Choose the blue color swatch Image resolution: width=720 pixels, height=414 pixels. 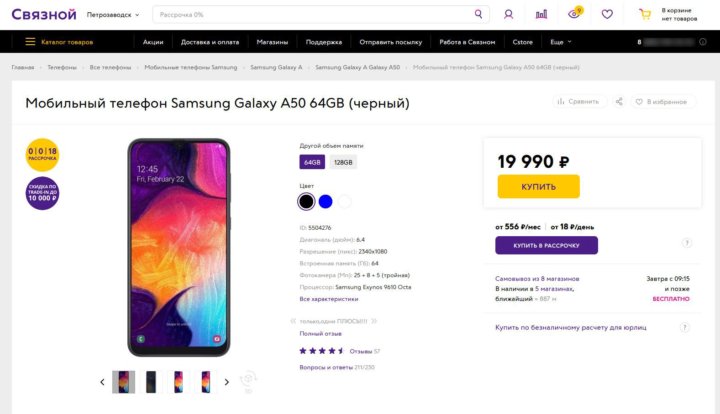(325, 201)
